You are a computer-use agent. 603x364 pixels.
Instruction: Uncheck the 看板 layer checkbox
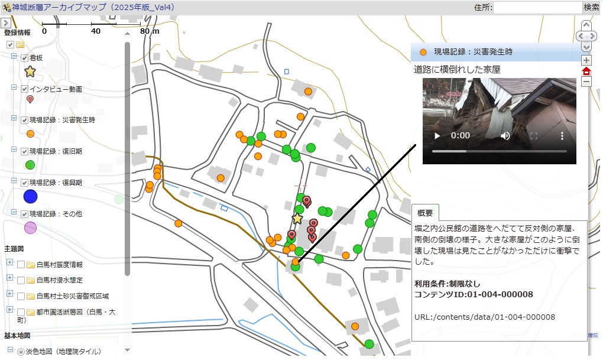tap(24, 58)
